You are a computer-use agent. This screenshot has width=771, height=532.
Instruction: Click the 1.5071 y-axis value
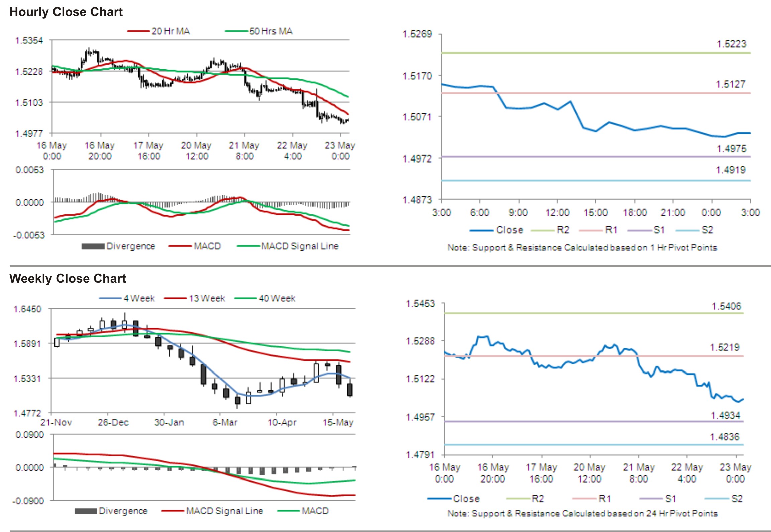(x=417, y=117)
